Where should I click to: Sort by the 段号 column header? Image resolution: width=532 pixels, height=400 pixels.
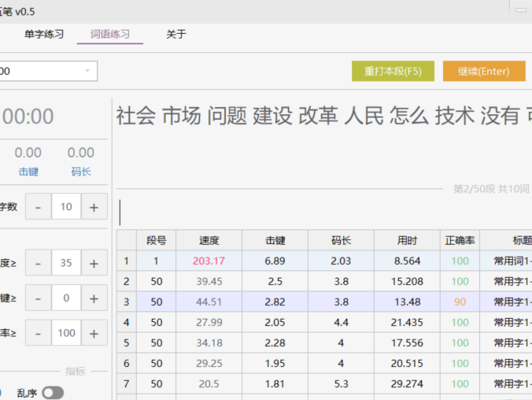(157, 240)
